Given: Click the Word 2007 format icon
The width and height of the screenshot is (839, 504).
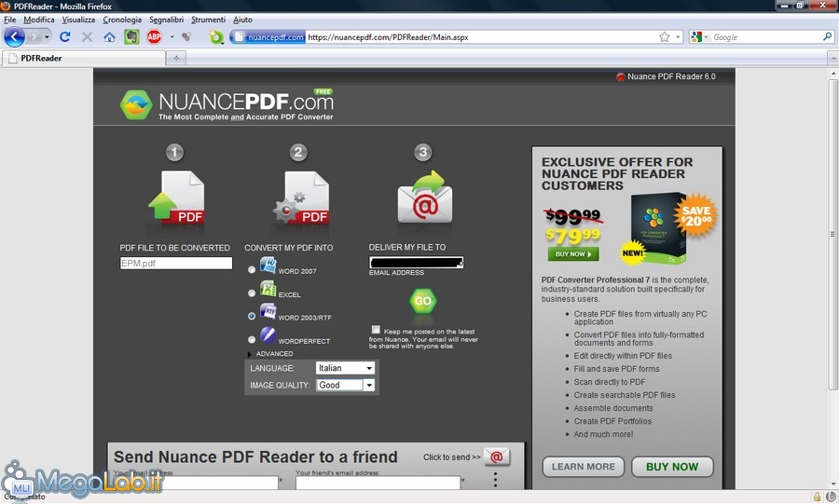Looking at the screenshot, I should click(268, 266).
